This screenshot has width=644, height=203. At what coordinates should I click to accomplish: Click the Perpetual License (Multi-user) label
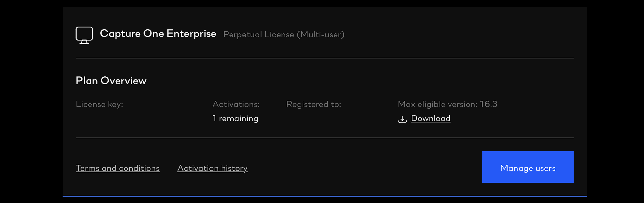[x=284, y=34]
